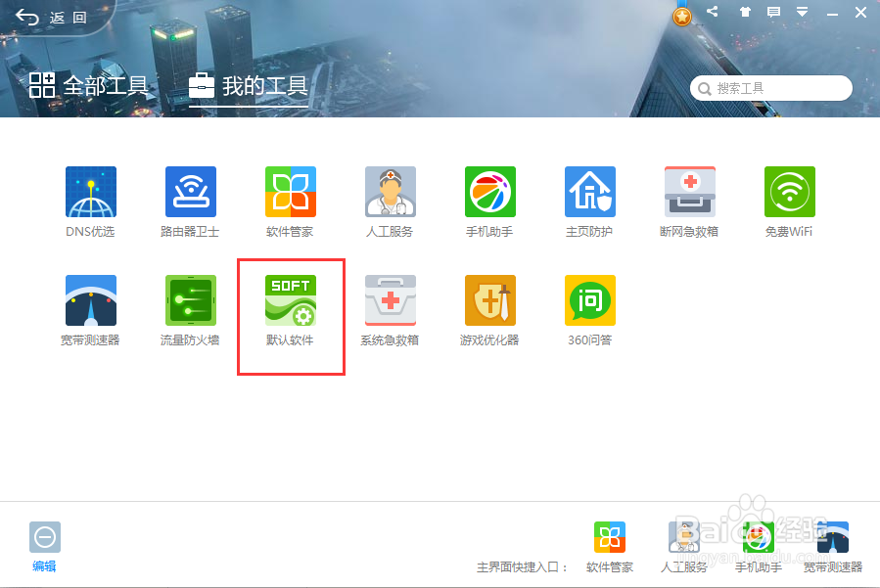
Task: Click the 编辑 edit button
Action: coord(44,543)
